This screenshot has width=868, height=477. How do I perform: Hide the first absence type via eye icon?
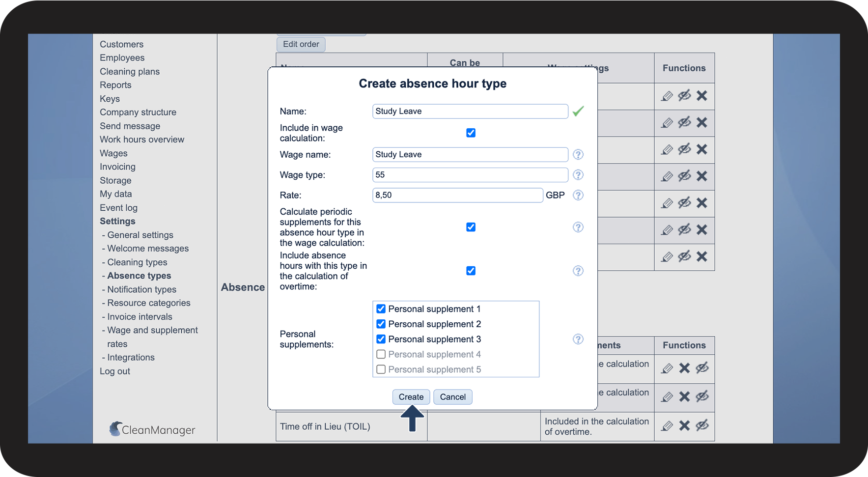[684, 96]
